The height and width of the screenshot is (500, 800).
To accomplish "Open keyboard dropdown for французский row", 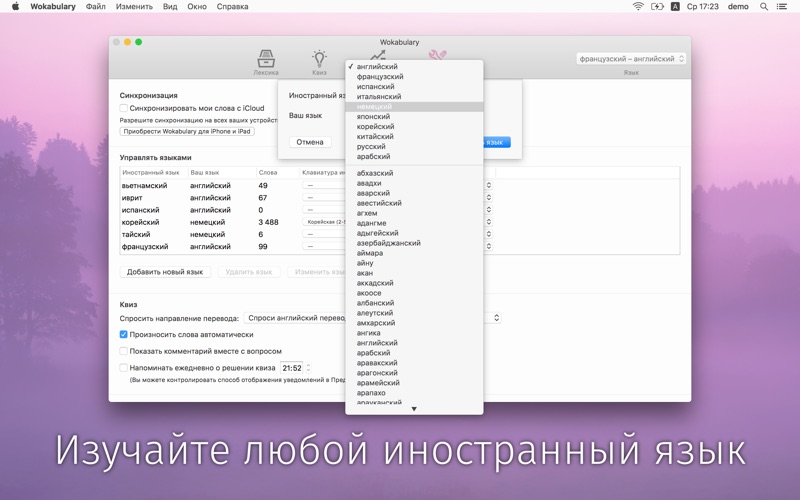I will coord(397,246).
